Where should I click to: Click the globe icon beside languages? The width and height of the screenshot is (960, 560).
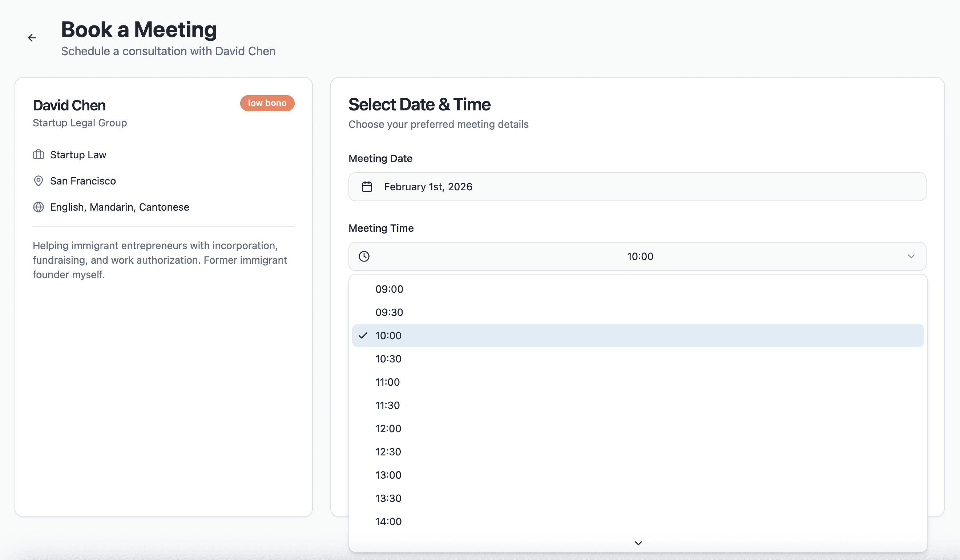(x=39, y=207)
